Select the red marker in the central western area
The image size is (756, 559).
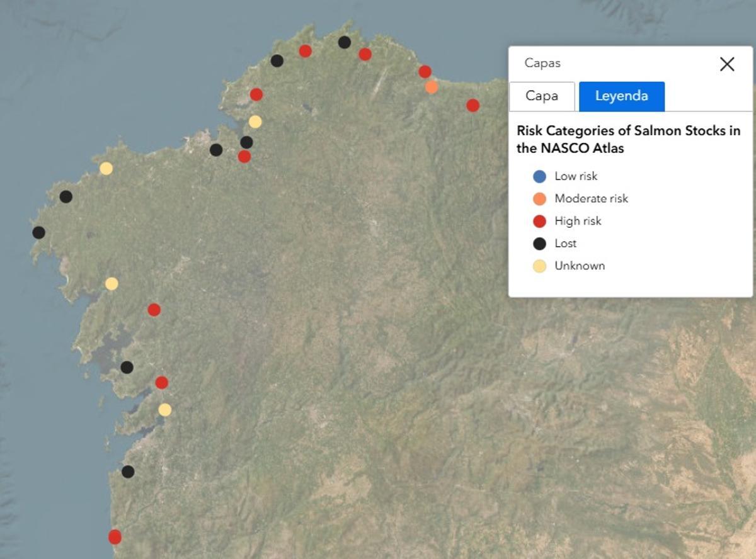(153, 308)
